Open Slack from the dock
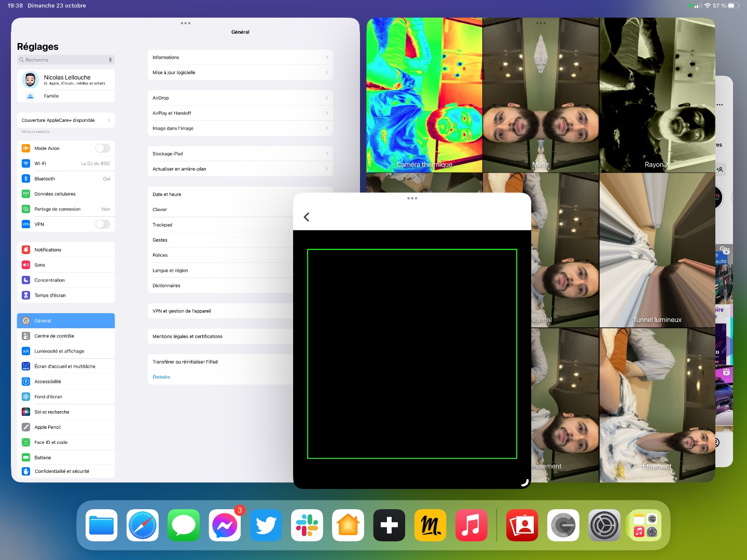 pos(307,525)
